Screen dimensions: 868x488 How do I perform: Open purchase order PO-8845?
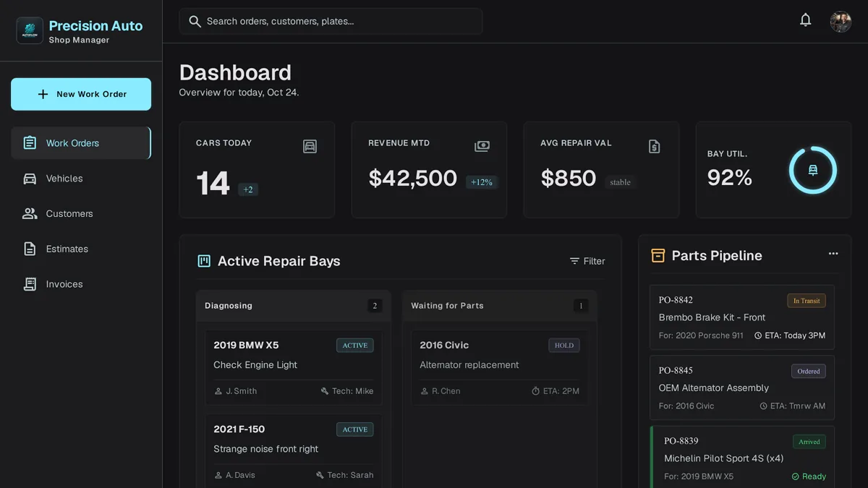tap(742, 388)
